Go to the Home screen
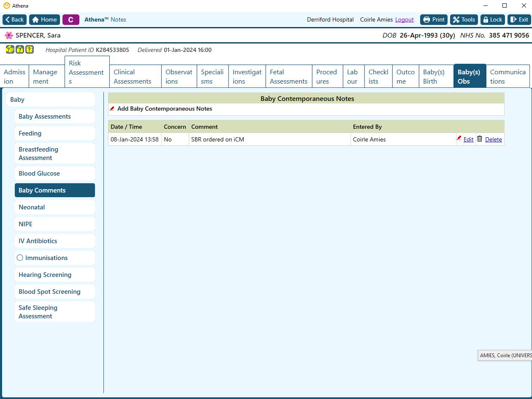 pos(44,19)
